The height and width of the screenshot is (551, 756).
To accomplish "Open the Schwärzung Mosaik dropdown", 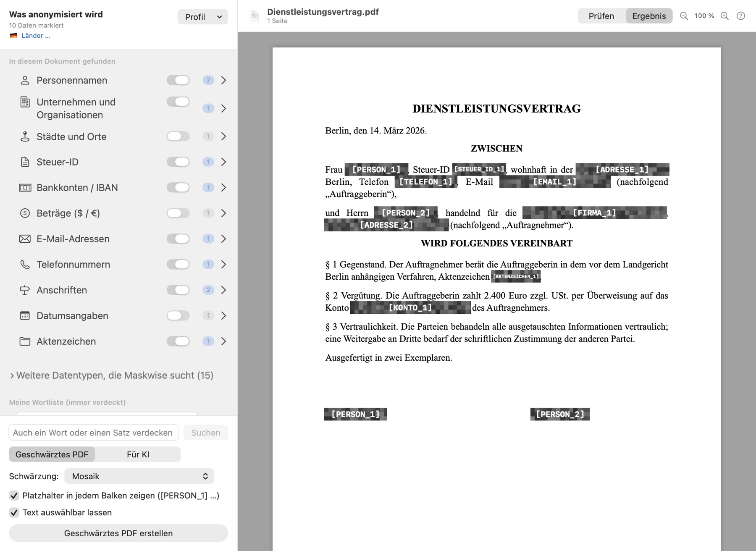I will pos(139,476).
